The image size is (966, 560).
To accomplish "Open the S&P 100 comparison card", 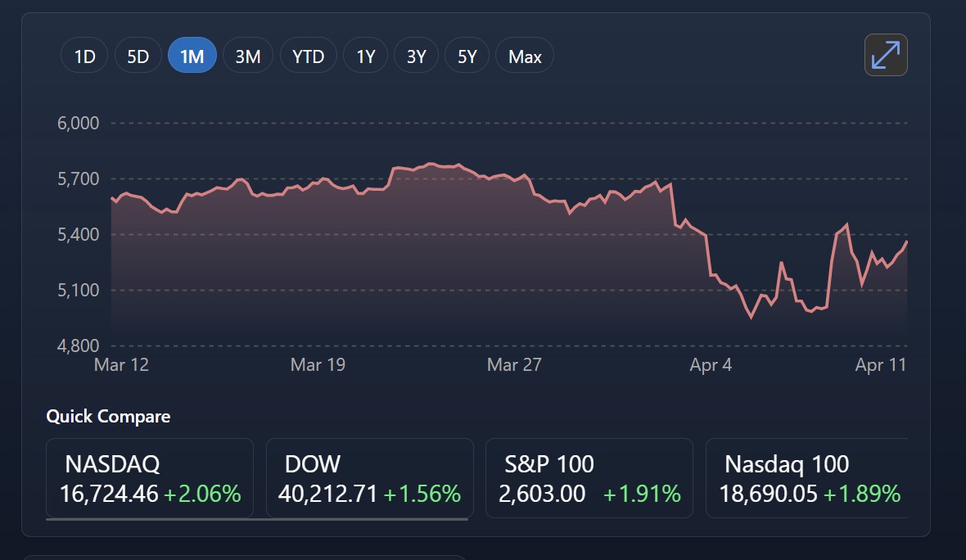I will pos(589,478).
